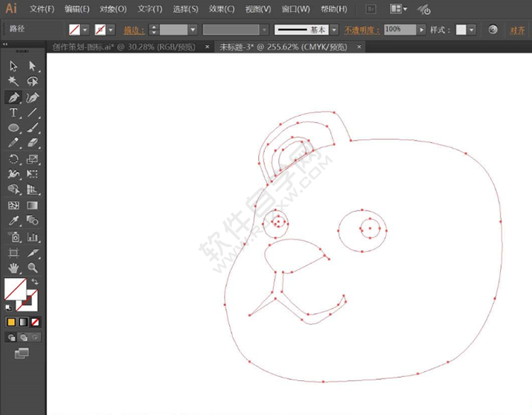The width and height of the screenshot is (532, 415).
Task: Expand the stroke profile 基本 dropdown
Action: coord(334,30)
